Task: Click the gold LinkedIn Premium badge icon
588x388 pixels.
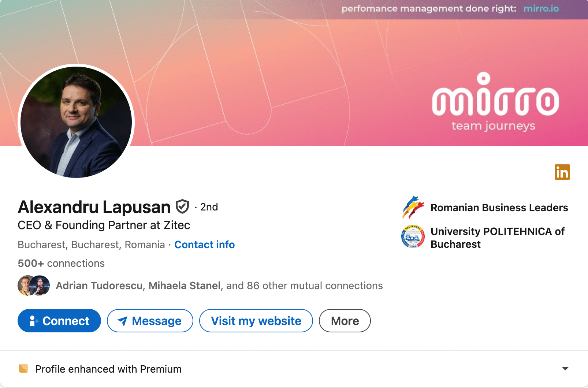Action: (562, 172)
